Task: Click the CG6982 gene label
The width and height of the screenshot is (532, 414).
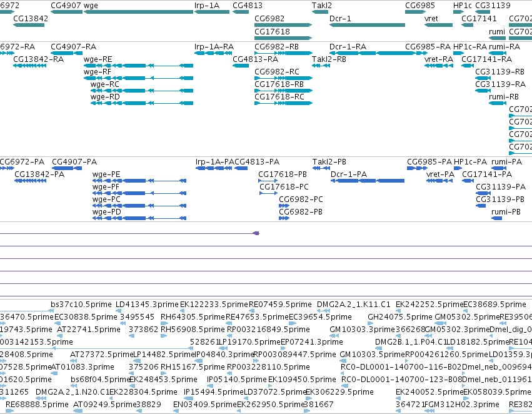Action: point(269,19)
